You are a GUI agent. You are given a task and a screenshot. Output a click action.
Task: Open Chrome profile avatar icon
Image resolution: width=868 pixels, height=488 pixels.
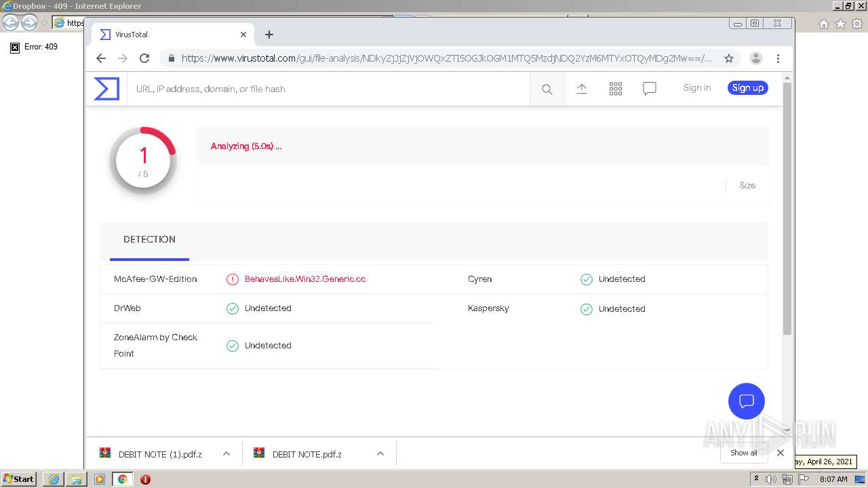point(756,58)
